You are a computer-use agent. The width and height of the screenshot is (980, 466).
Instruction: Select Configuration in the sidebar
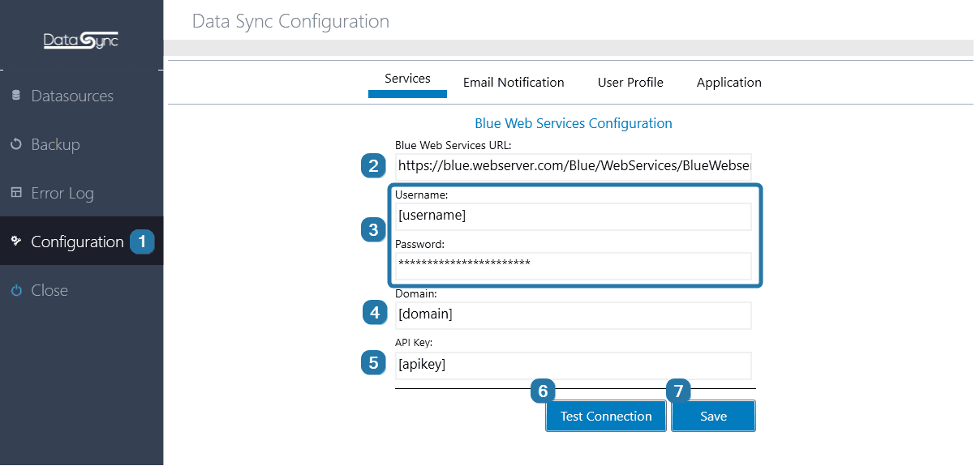81,241
